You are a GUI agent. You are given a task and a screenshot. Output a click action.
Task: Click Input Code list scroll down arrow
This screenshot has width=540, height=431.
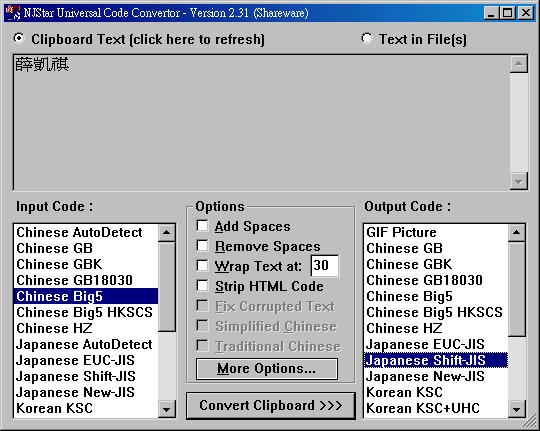pyautogui.click(x=167, y=409)
